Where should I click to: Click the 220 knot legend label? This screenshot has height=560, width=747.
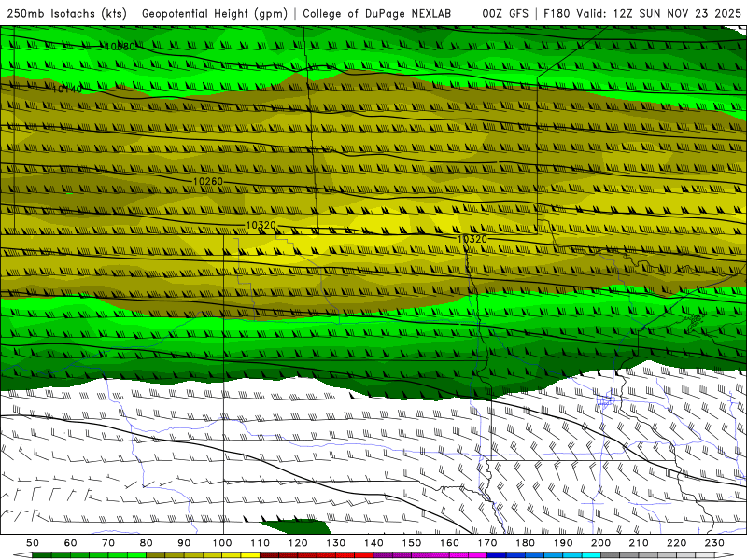676,543
